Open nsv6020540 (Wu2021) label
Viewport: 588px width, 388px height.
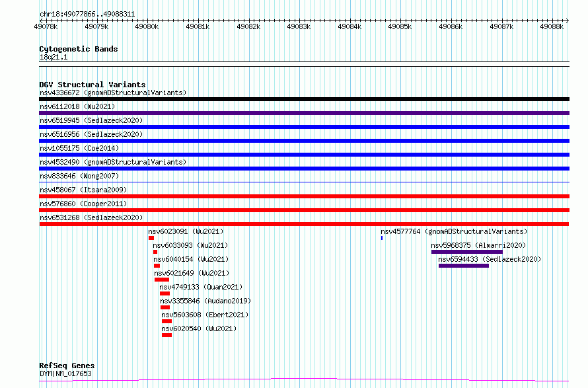point(199,329)
